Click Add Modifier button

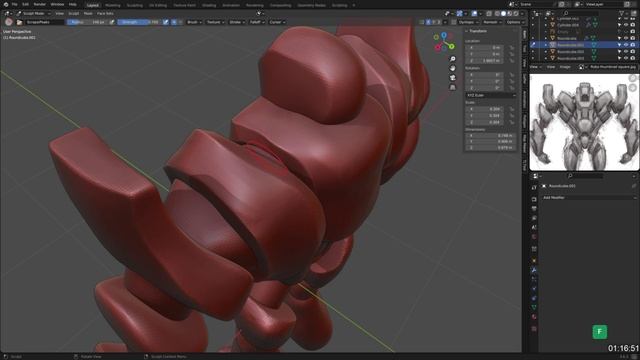[588, 198]
